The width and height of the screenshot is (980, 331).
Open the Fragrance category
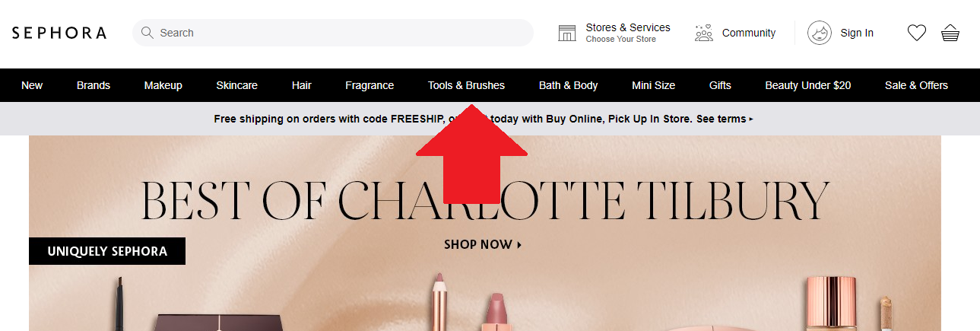[x=369, y=85]
